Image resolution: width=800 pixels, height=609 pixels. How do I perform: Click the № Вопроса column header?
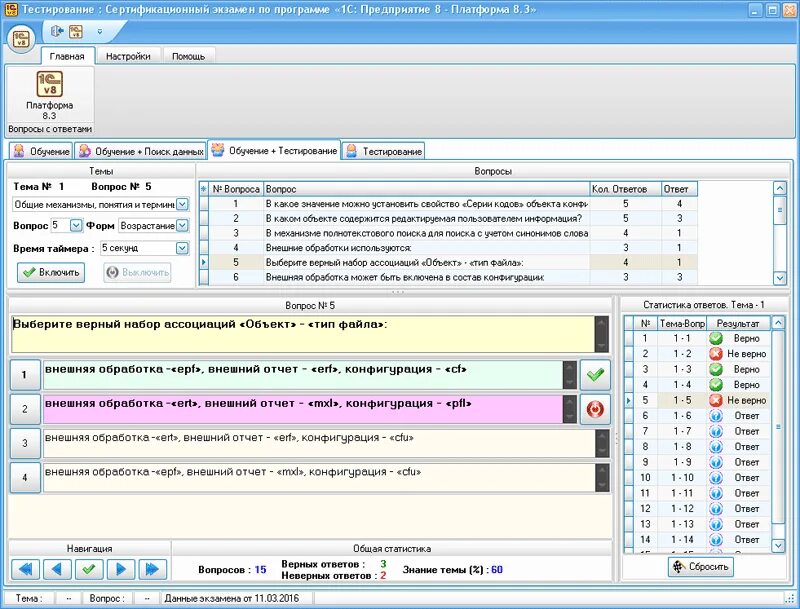pyautogui.click(x=236, y=189)
